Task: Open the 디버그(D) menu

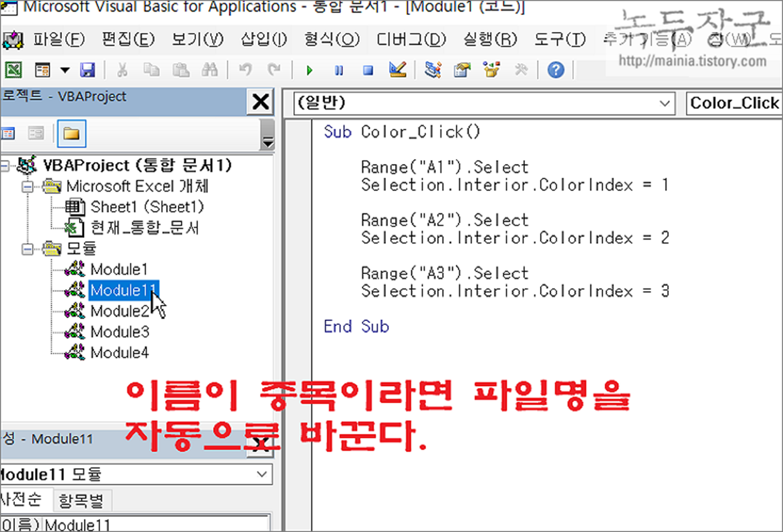Action: point(411,39)
